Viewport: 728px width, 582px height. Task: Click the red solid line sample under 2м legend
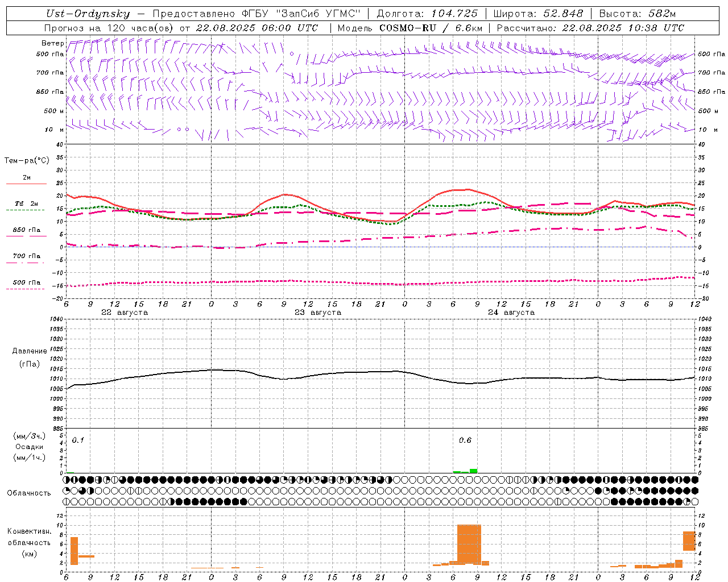pyautogui.click(x=26, y=184)
